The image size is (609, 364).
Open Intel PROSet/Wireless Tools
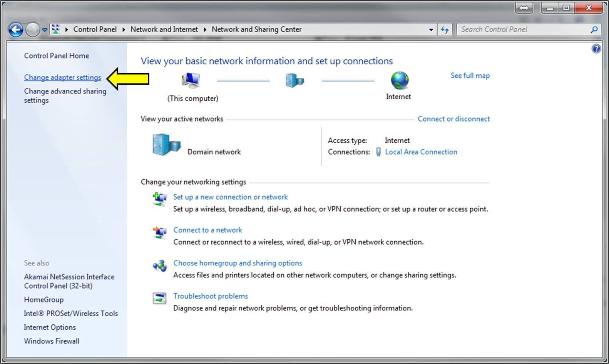pos(71,314)
